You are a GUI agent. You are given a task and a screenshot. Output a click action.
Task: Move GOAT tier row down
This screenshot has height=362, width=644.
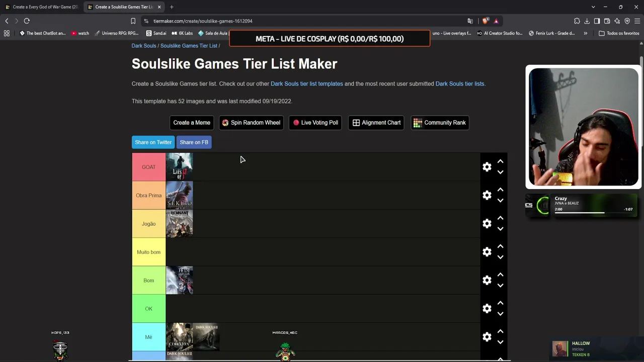click(500, 172)
